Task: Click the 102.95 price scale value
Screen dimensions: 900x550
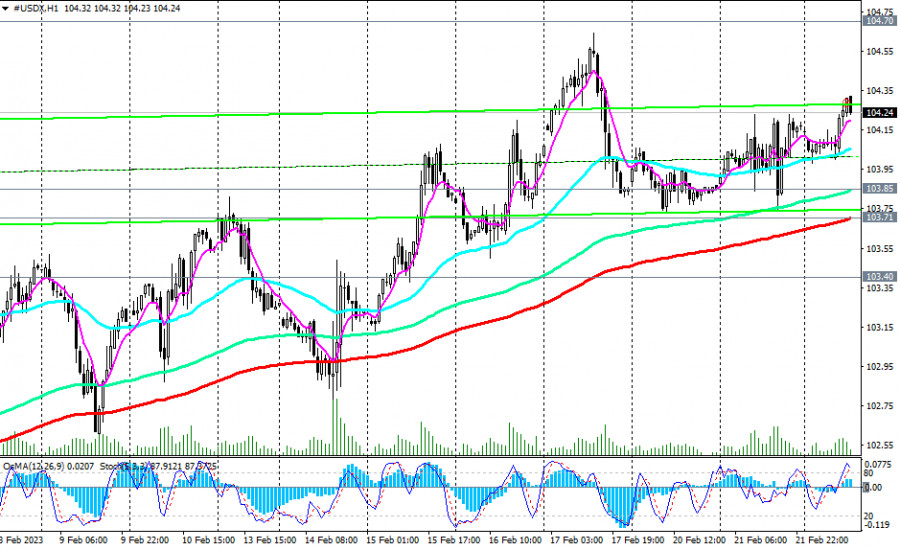Action: [x=880, y=366]
